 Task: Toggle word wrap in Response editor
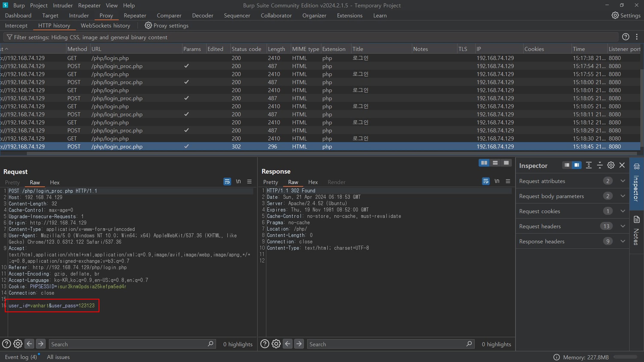486,181
